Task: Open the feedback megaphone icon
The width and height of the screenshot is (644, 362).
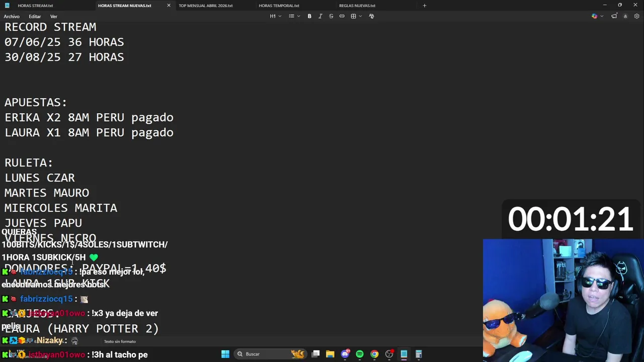Action: click(x=614, y=16)
